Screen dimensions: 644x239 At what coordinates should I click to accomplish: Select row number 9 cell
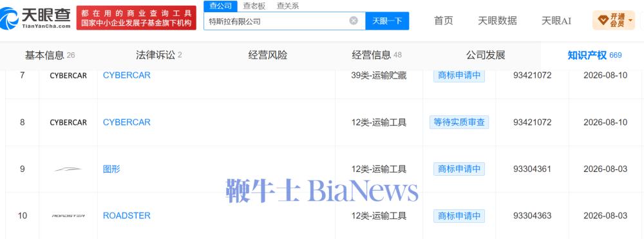(22, 169)
